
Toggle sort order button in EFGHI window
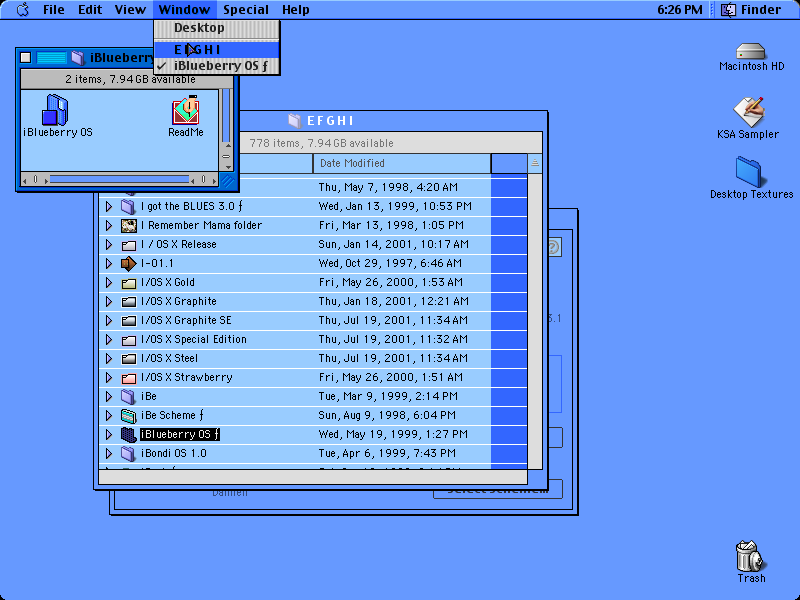[x=535, y=163]
